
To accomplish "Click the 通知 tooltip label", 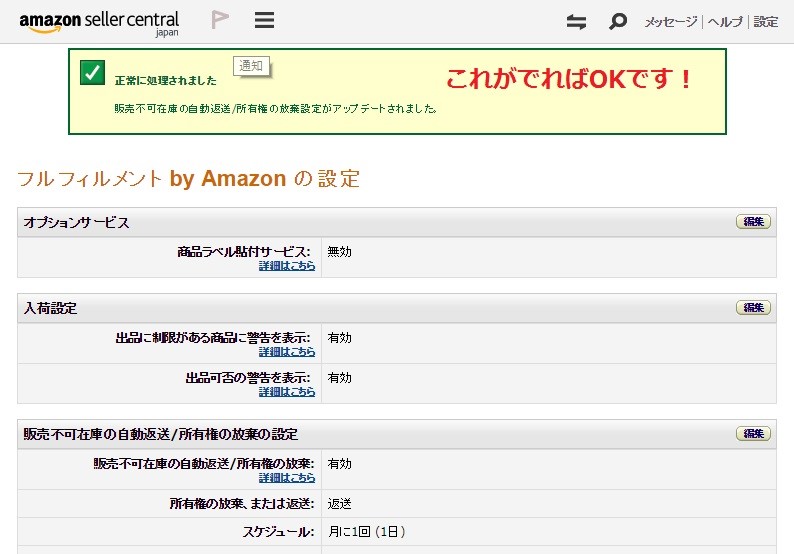I will coord(251,66).
